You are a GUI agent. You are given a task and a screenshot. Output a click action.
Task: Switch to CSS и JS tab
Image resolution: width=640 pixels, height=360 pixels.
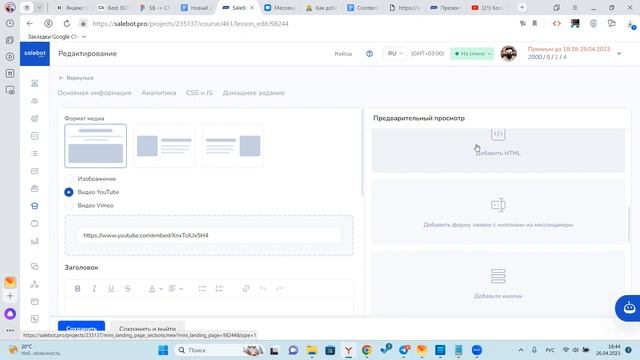click(199, 93)
